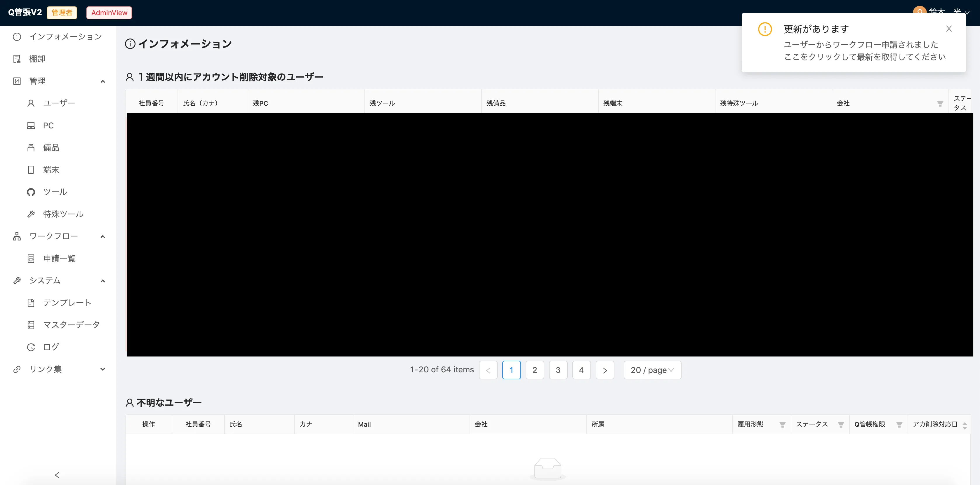The width and height of the screenshot is (980, 485).
Task: Click the Q管帳権限 column filter icon
Action: click(x=899, y=425)
